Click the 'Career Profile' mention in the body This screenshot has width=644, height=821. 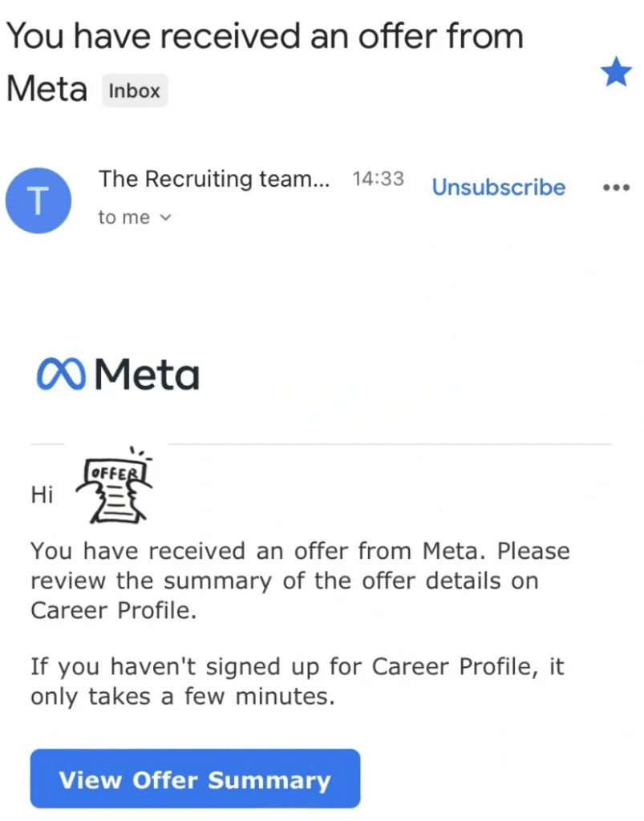pyautogui.click(x=108, y=611)
